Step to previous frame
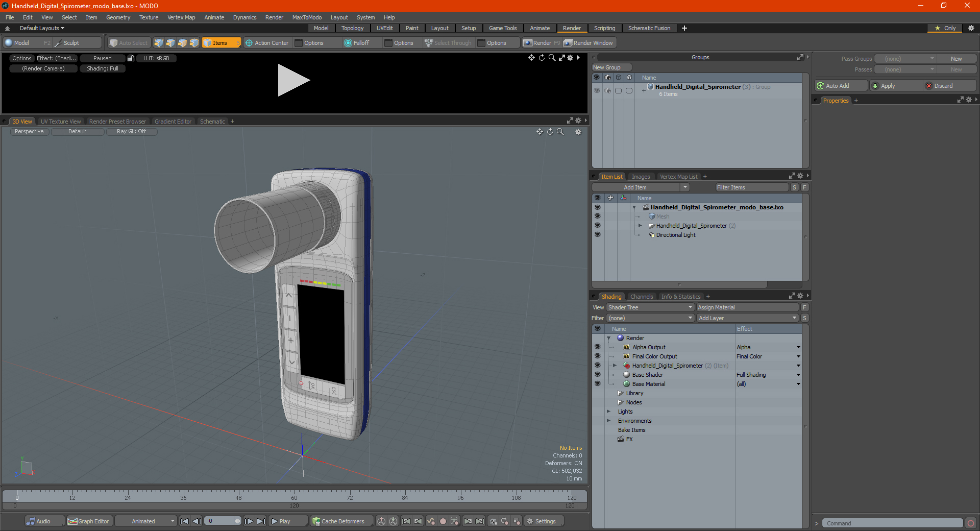 [197, 521]
